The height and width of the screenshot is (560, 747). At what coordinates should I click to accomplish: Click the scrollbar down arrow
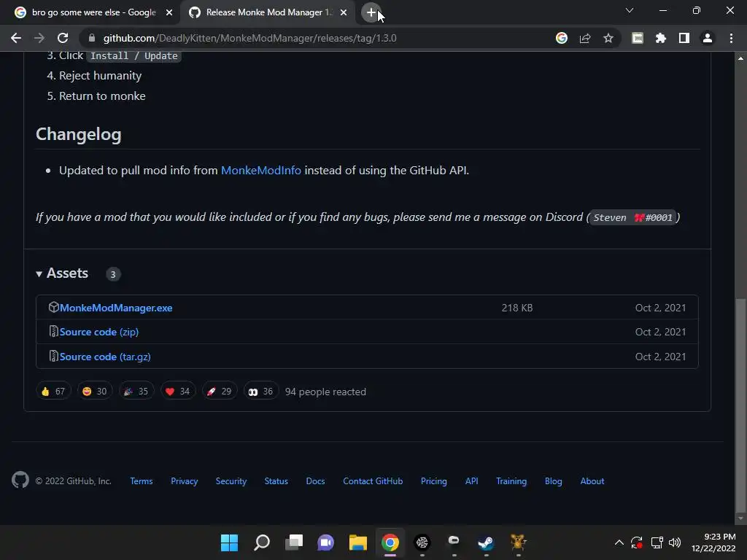740,518
